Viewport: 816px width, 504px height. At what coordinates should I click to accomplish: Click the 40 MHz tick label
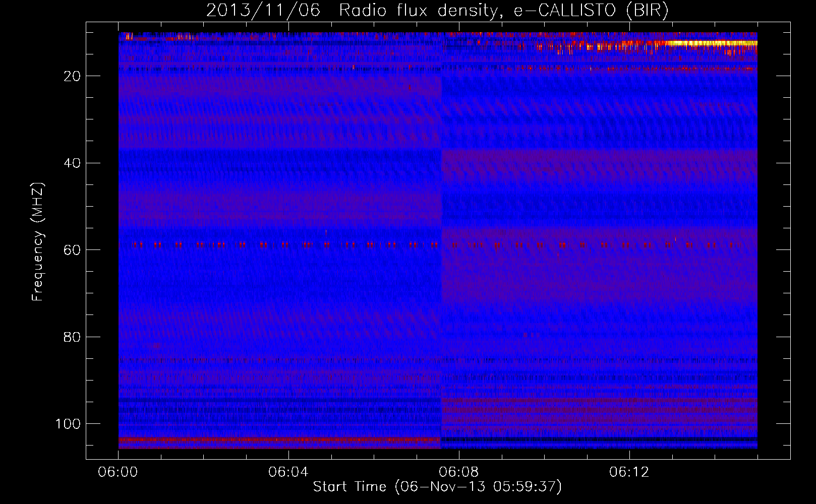[72, 163]
